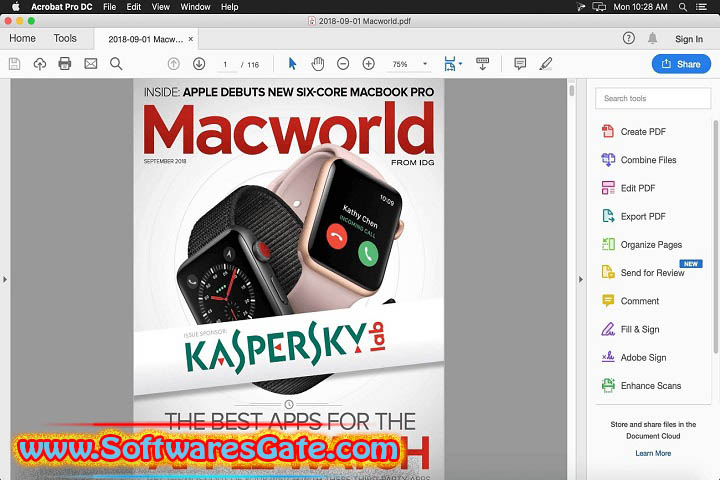
Task: Click the zoom in plus icon
Action: [x=368, y=64]
